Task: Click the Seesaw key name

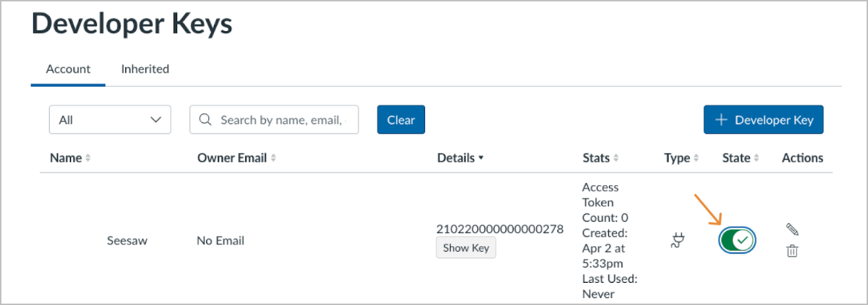Action: [x=127, y=241]
